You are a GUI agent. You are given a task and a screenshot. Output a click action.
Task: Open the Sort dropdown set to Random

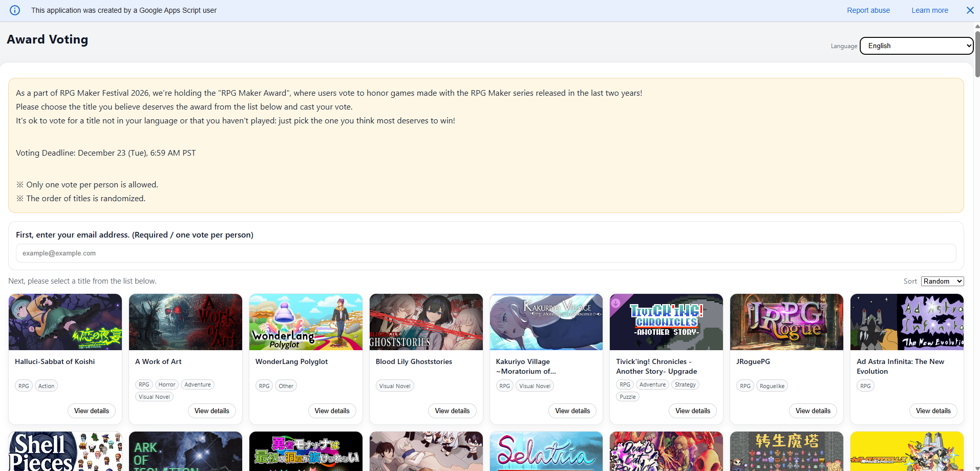[x=942, y=281]
